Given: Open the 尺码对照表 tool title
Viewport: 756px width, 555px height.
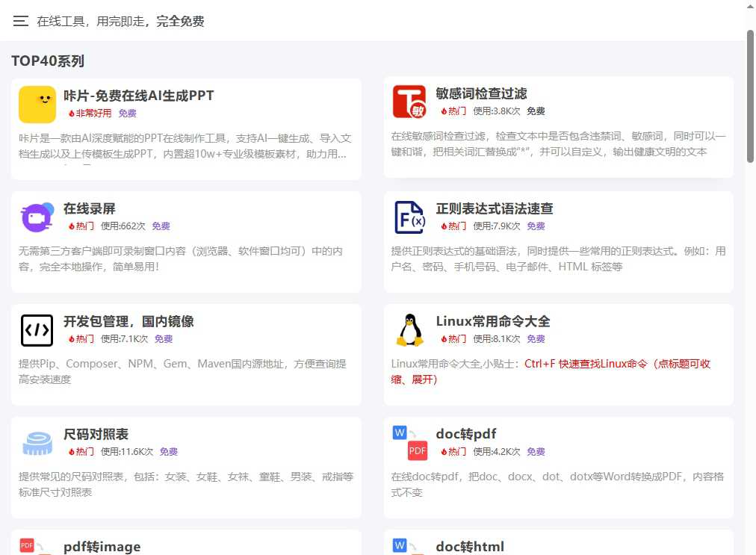Looking at the screenshot, I should tap(96, 434).
